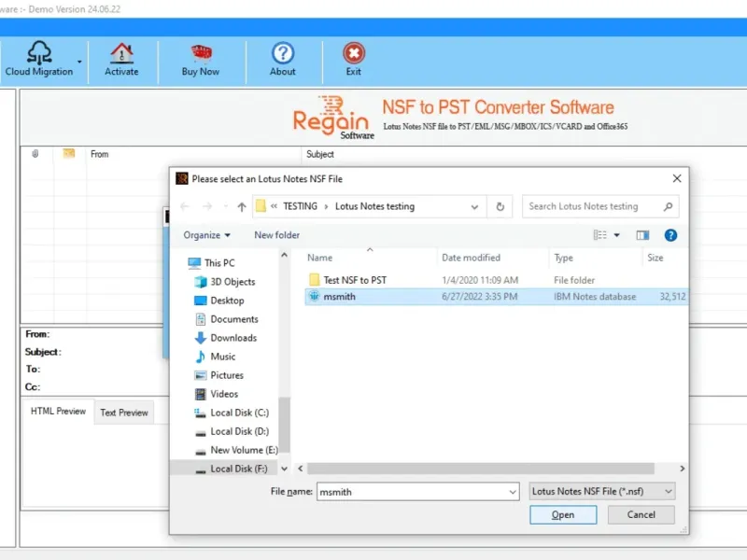Click the attachment column header icon
Image resolution: width=747 pixels, height=560 pixels.
point(35,153)
